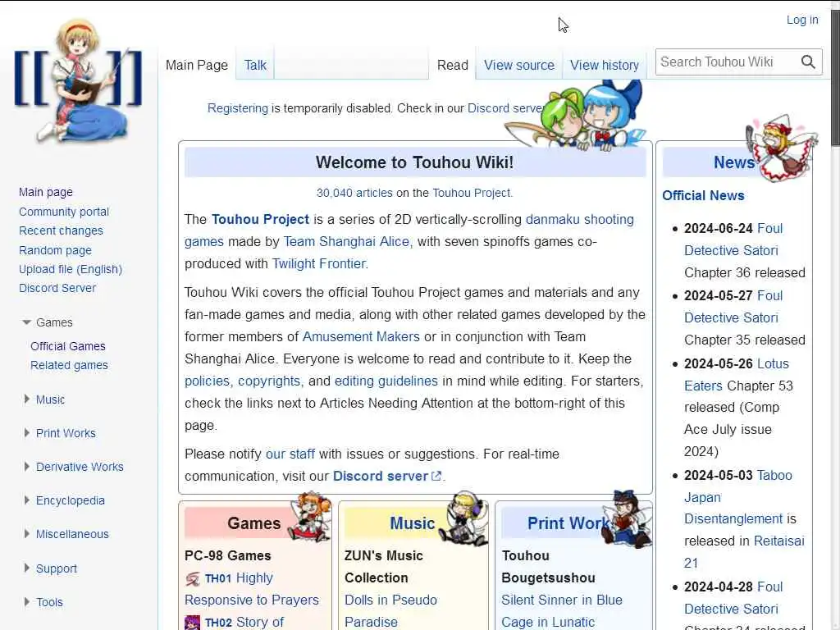
Task: Switch to the Main Page tab
Action: [197, 65]
